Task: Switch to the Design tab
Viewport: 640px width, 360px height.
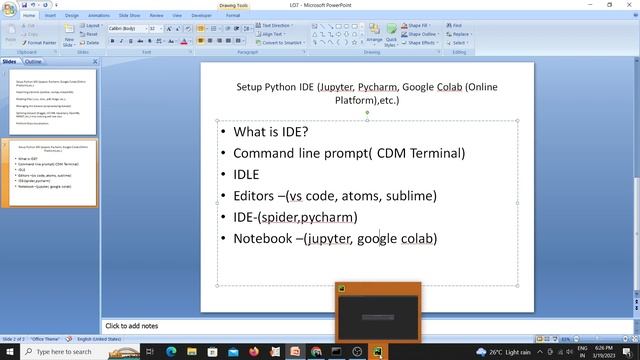Action: click(x=71, y=16)
